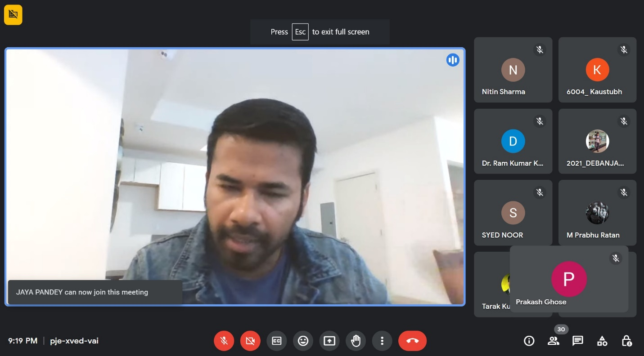Open meeting details info icon
644x356 pixels.
529,341
